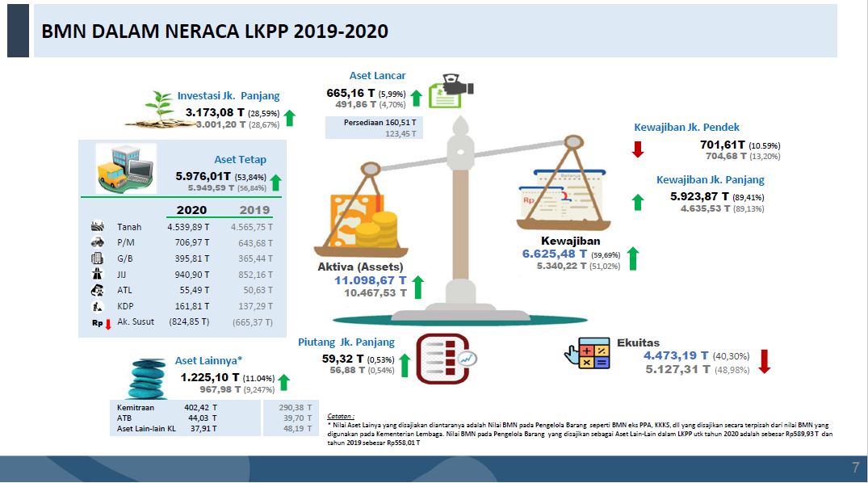Click the 5.923,87 T long-term liability value
Viewport: 868px width, 483px height.
point(700,196)
